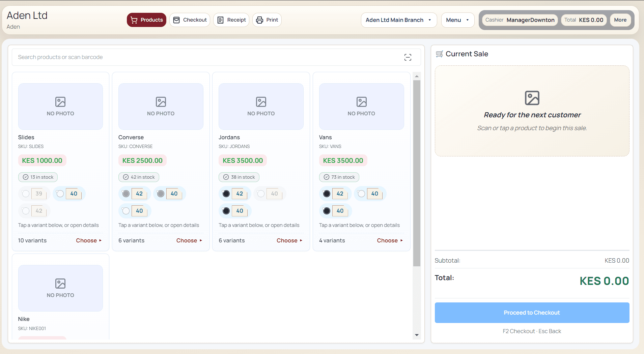Select Converse grey size 42 variant

pyautogui.click(x=135, y=194)
